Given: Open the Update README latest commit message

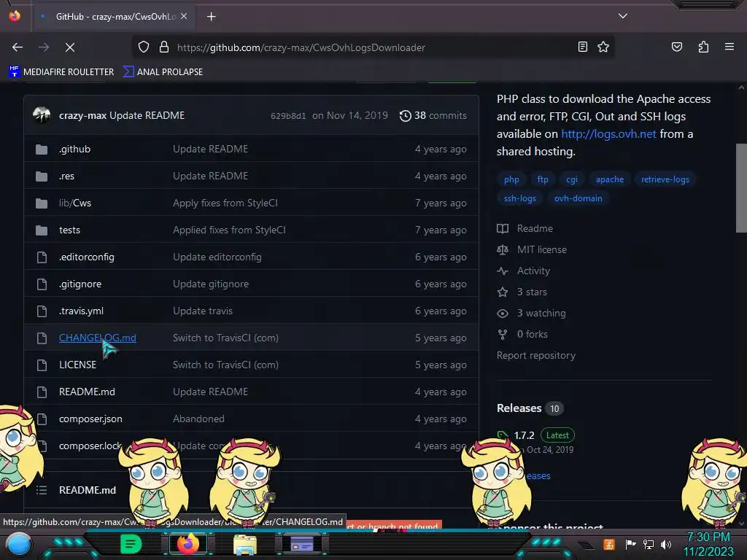Looking at the screenshot, I should 147,116.
